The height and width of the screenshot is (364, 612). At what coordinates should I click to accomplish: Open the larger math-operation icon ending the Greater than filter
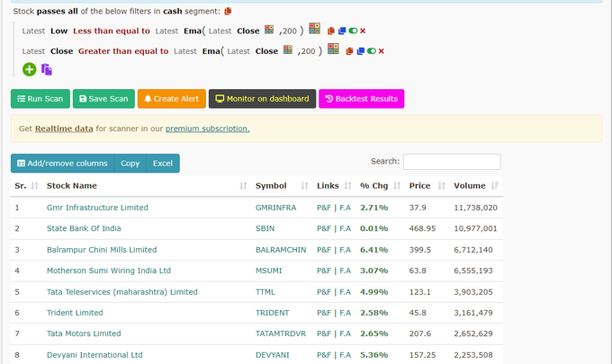tap(333, 49)
